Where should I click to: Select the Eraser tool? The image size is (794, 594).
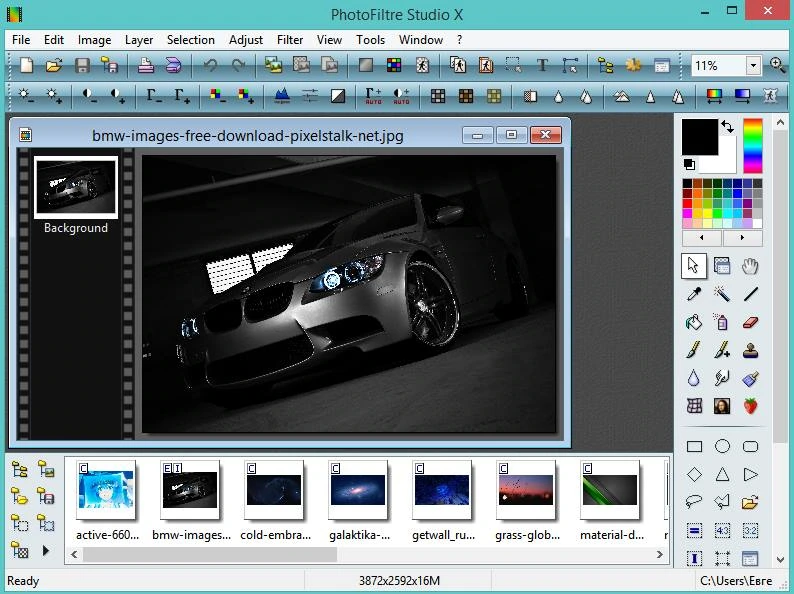[x=750, y=322]
